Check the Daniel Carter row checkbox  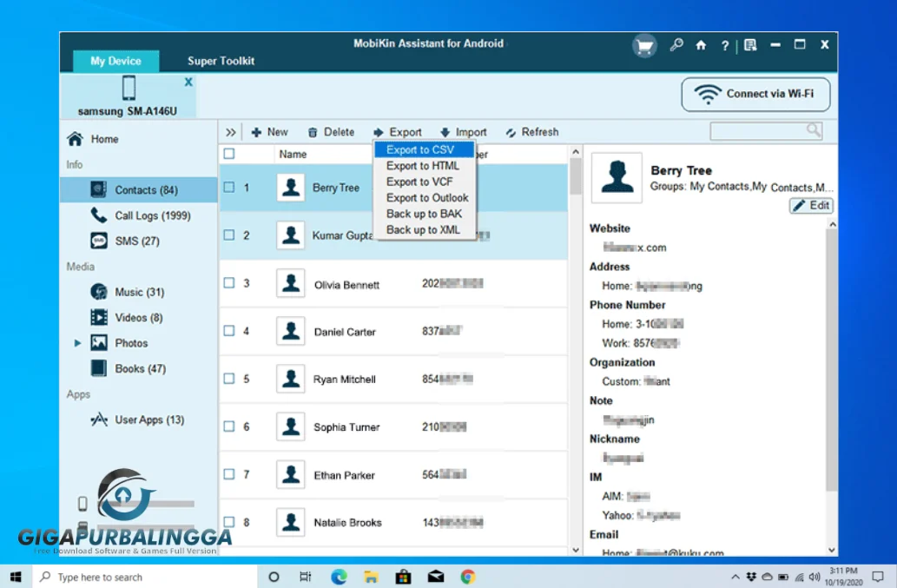click(x=229, y=331)
